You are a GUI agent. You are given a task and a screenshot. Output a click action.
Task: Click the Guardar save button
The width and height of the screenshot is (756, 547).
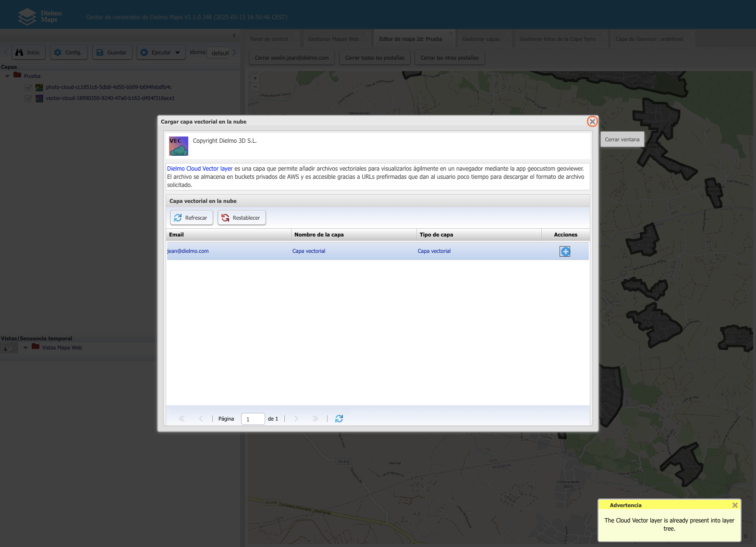112,52
